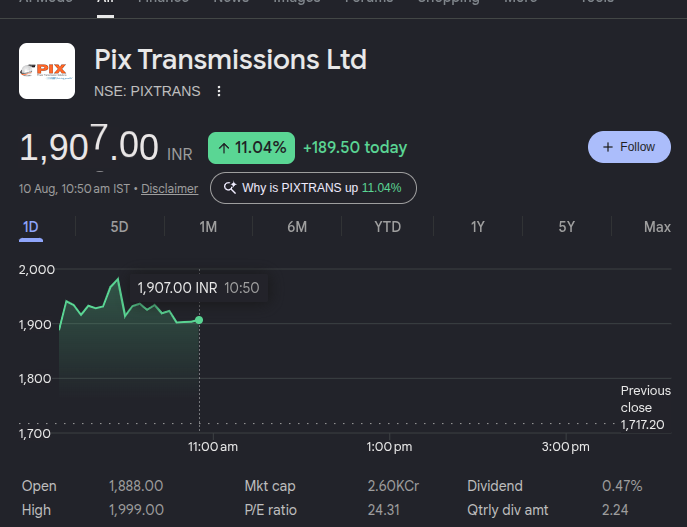Open the Pix Transmissions company logo
The height and width of the screenshot is (527, 687).
pyautogui.click(x=47, y=71)
